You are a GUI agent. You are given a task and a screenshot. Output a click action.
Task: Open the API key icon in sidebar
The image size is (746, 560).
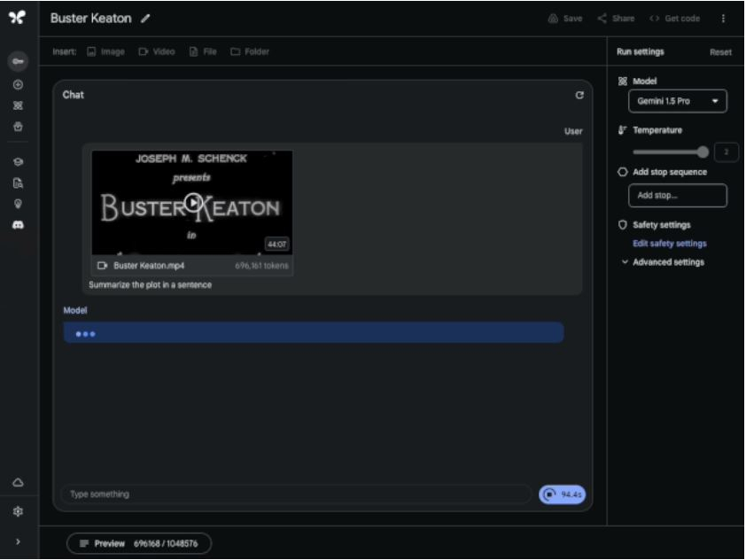pos(18,61)
